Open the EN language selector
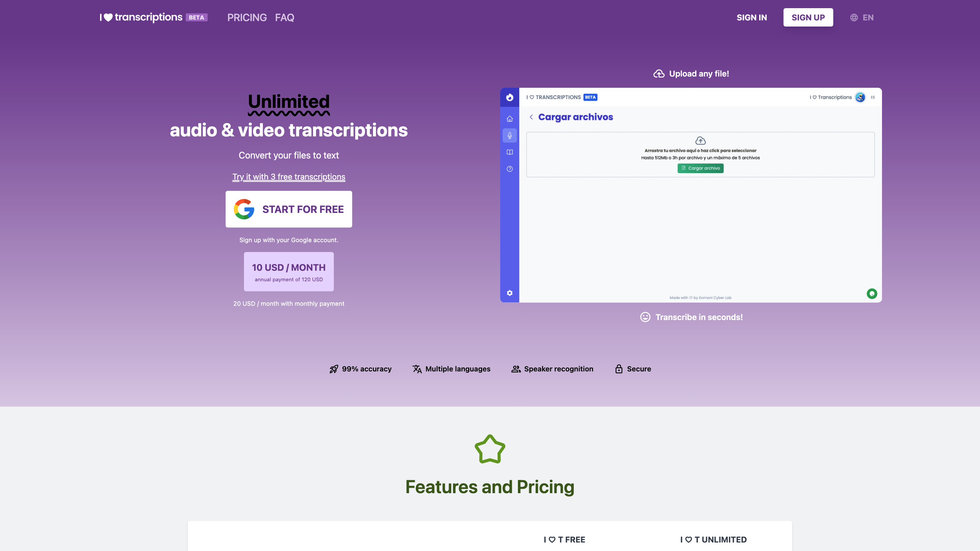This screenshot has height=551, width=980. (x=862, y=17)
